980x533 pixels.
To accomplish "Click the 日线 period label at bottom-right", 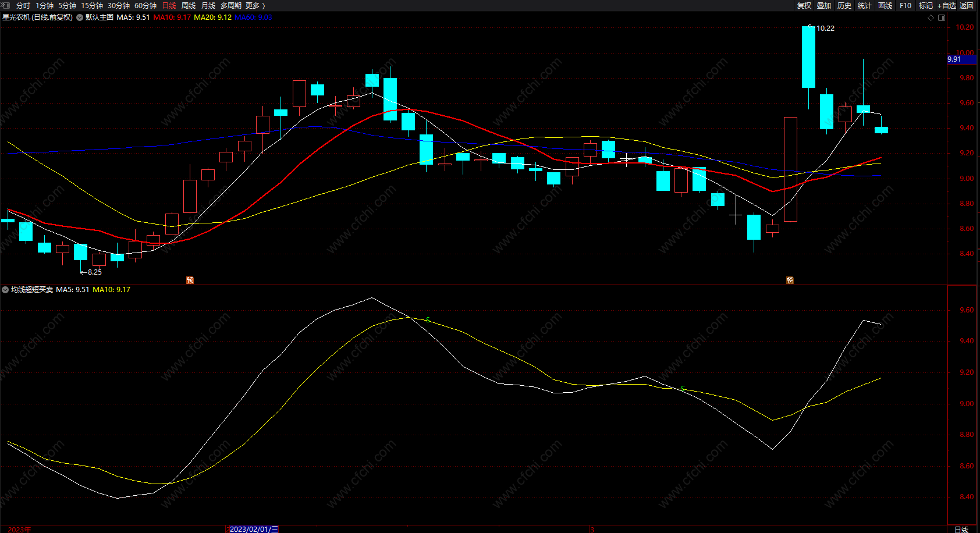I will click(961, 529).
